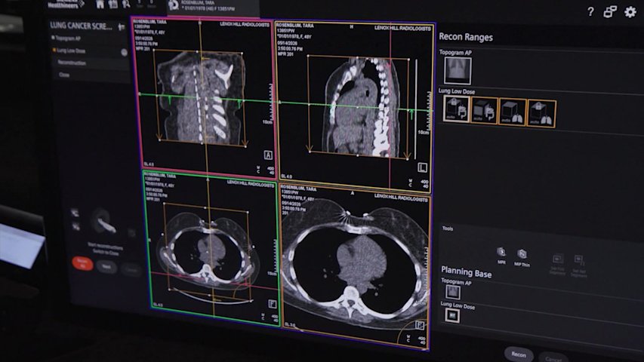Click the round status button on Lung Low Dose row
Viewport: 644px width, 362px height.
point(124,53)
